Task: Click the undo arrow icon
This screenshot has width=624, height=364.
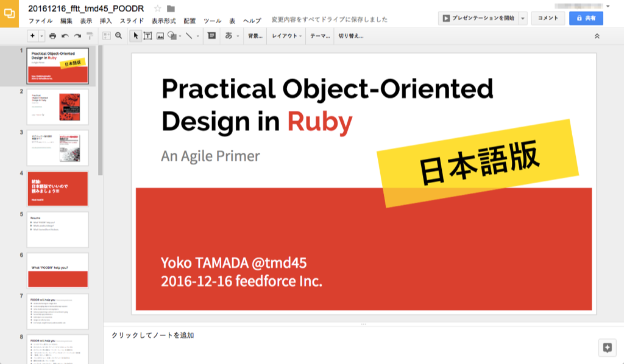Action: pos(65,36)
